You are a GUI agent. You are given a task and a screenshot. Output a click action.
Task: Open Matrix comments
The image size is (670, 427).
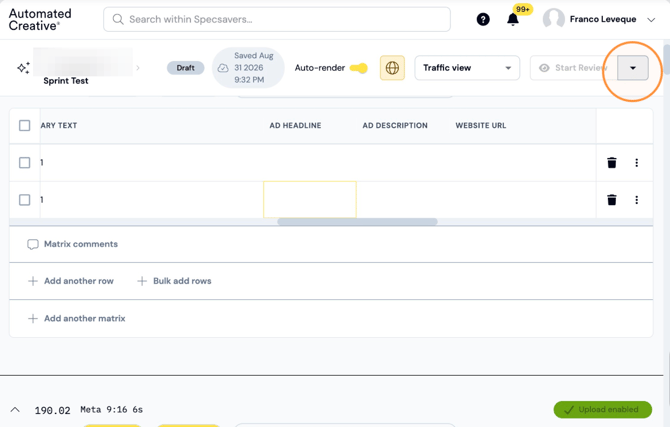coord(81,244)
